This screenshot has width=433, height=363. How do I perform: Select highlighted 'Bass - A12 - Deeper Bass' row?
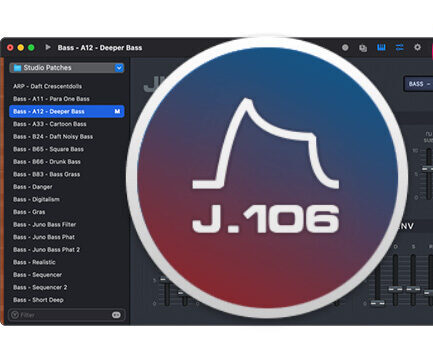[67, 111]
